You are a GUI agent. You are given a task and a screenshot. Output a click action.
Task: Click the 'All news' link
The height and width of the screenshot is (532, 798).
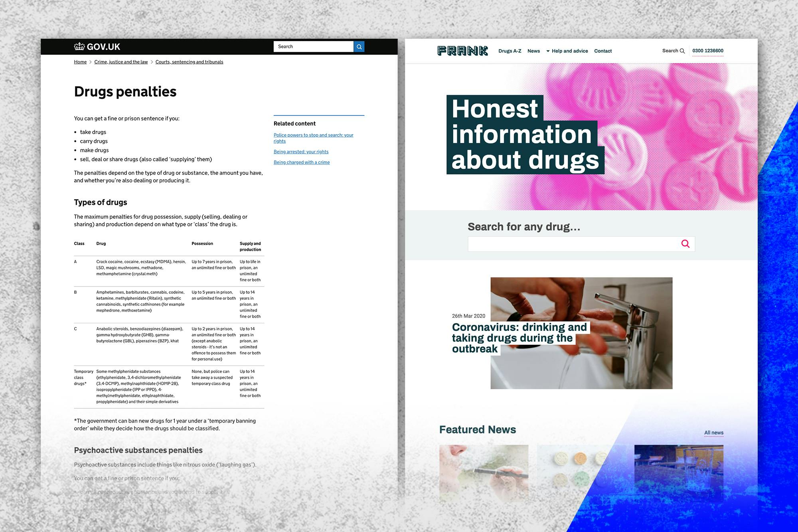click(x=714, y=433)
